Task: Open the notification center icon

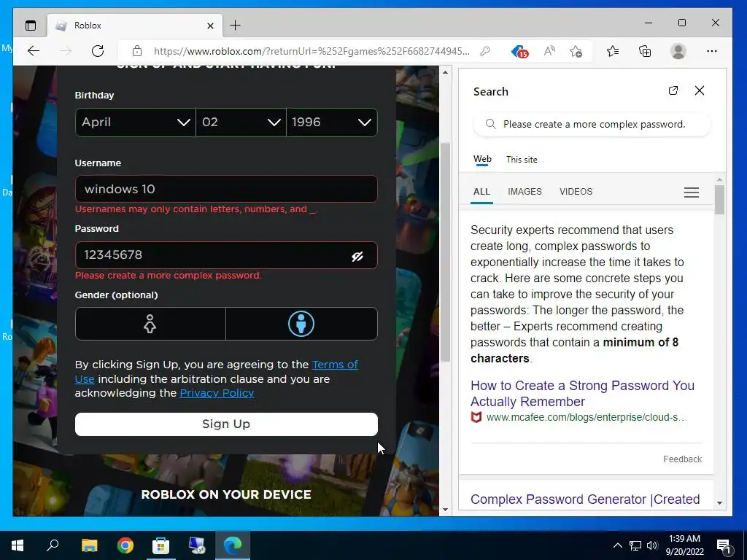Action: click(724, 546)
